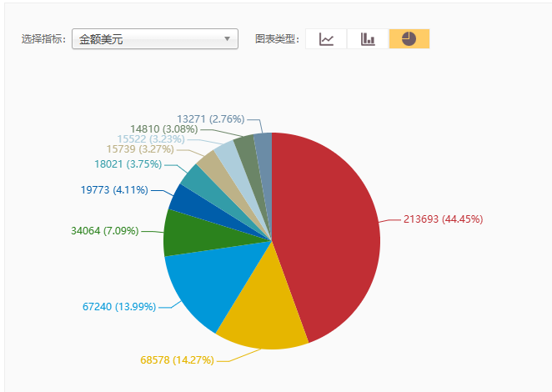
Task: Select the 67240 (13.99%) label text
Action: pos(119,307)
